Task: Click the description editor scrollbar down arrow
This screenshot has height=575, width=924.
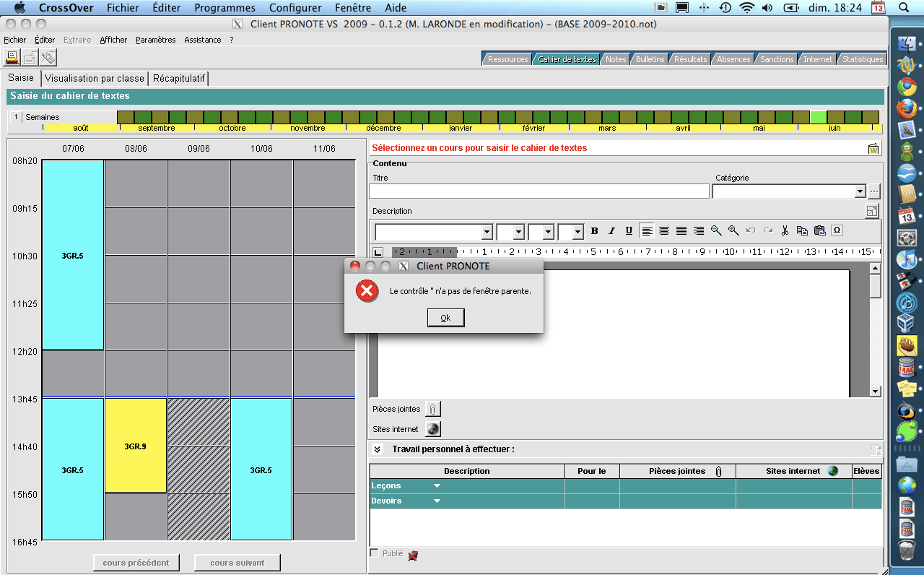Action: click(876, 392)
